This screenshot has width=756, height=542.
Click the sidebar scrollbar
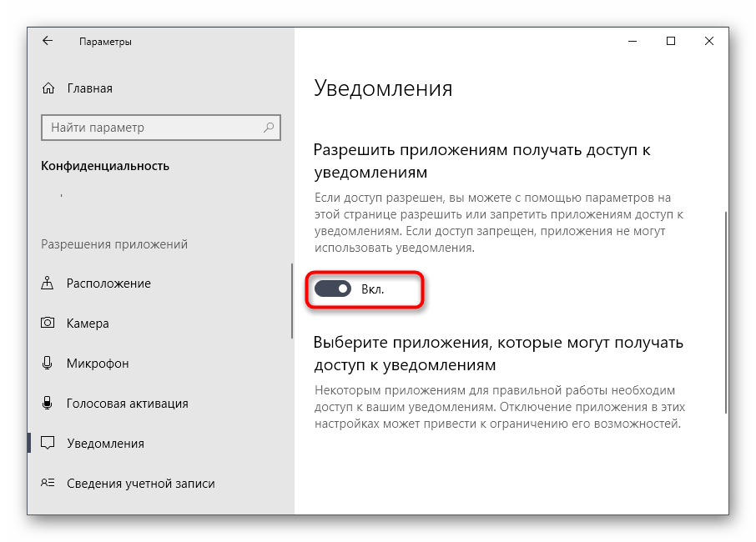292,301
